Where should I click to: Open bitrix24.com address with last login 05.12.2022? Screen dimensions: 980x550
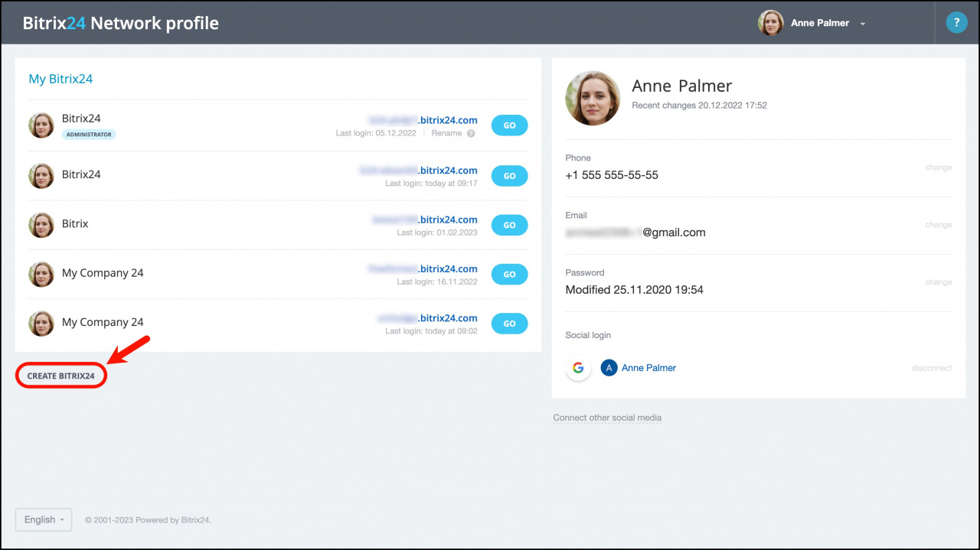pyautogui.click(x=423, y=120)
